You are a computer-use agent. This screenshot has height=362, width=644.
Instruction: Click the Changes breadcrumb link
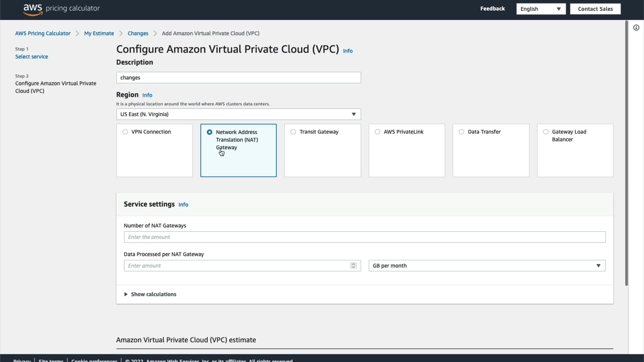(x=138, y=34)
